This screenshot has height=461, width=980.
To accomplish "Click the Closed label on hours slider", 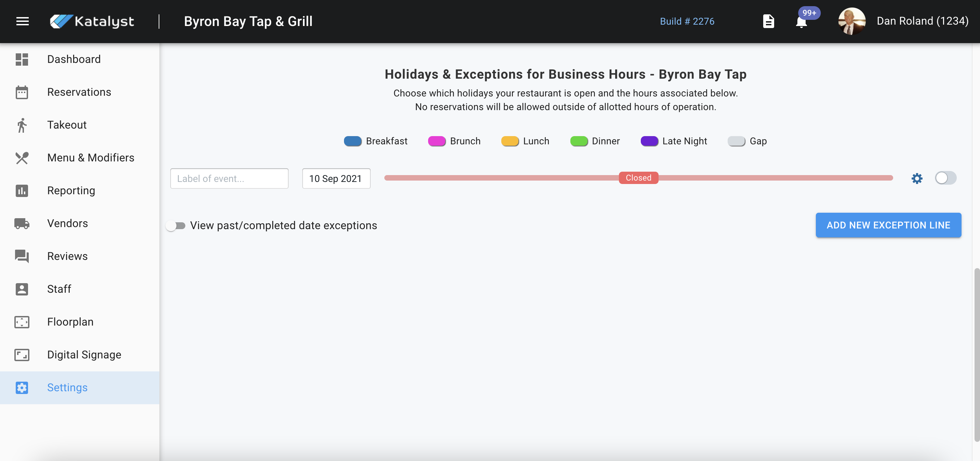I will pos(638,177).
